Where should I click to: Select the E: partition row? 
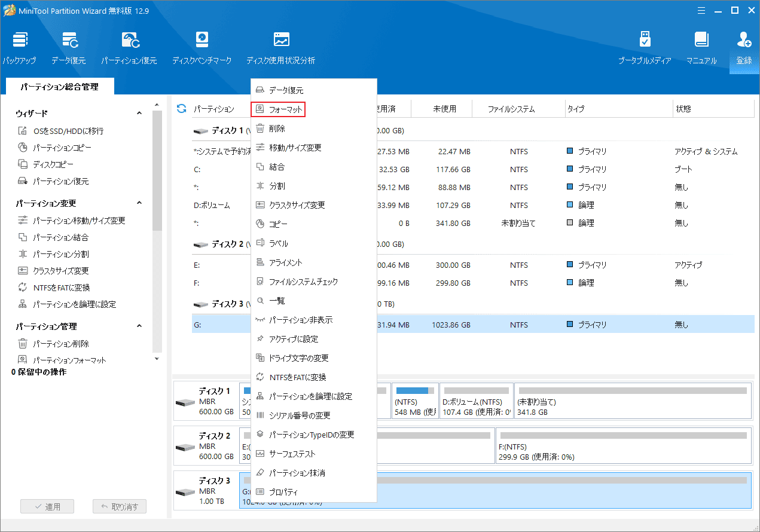(473, 265)
